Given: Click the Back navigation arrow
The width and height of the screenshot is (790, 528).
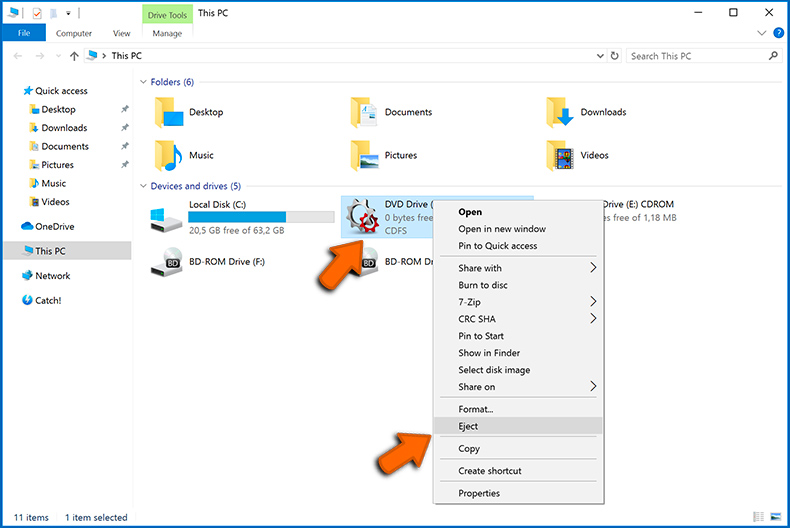Looking at the screenshot, I should [x=18, y=56].
